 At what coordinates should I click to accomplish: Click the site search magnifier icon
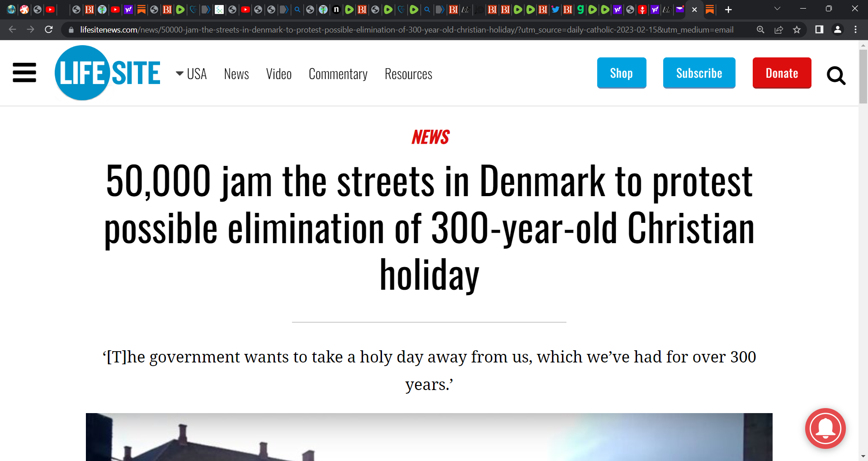click(x=836, y=75)
